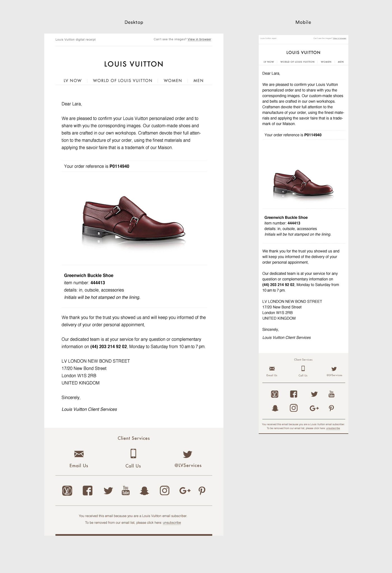Click the View in browser link on desktop

click(199, 39)
